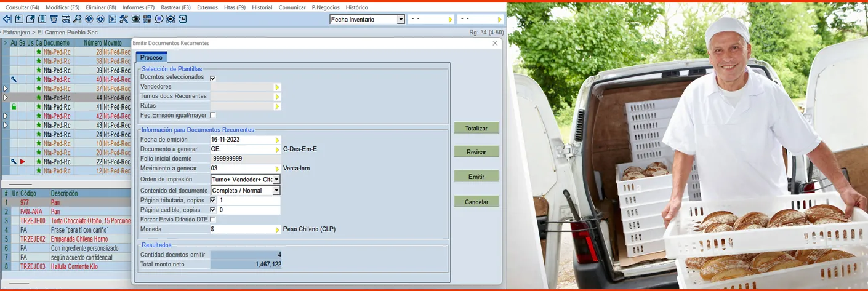868x291 pixels.
Task: Click the Fecha de emisión date field
Action: (242, 140)
